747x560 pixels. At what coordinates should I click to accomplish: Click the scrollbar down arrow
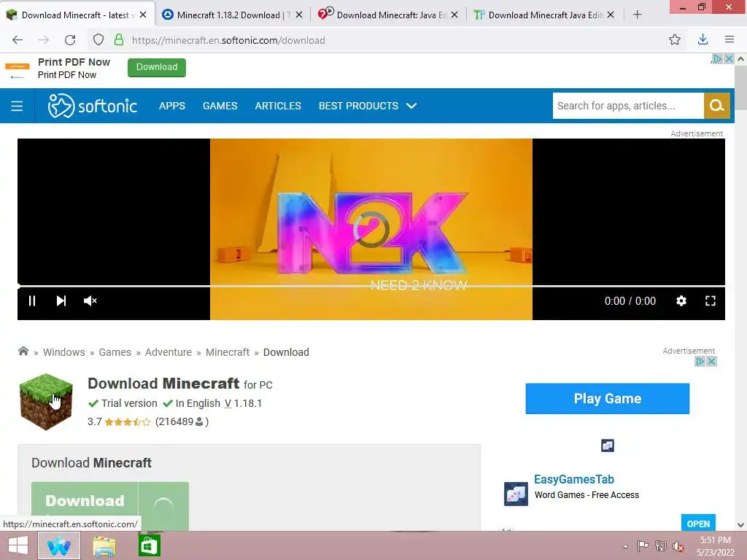coord(740,525)
